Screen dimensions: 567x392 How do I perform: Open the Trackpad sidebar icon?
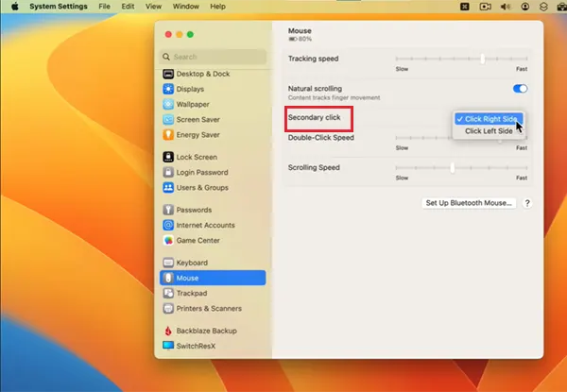click(x=168, y=293)
